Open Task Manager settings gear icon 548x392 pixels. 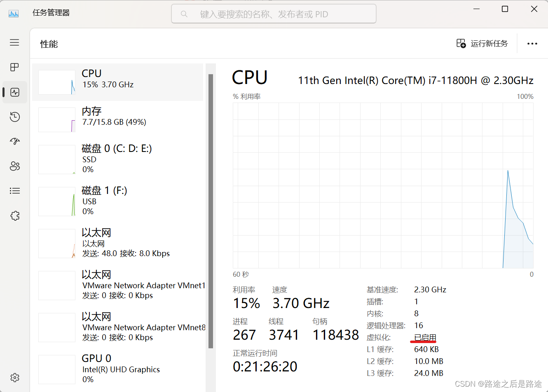15,378
